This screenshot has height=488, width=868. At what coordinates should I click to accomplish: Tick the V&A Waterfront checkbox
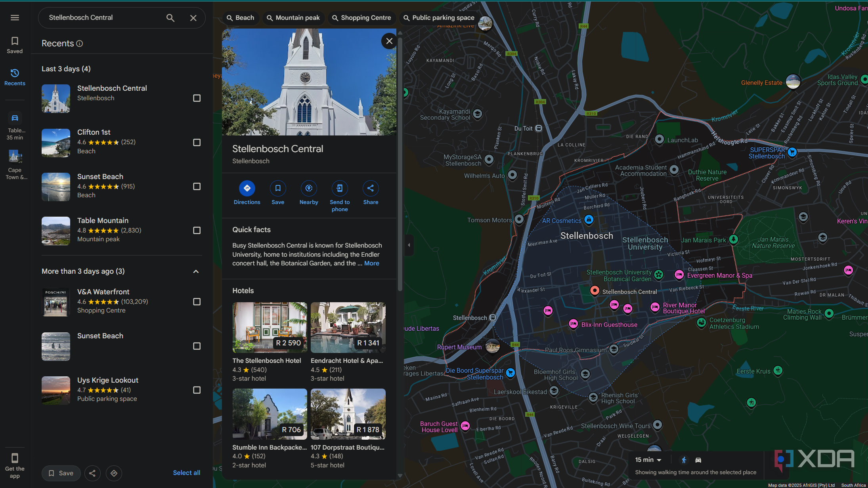point(197,302)
